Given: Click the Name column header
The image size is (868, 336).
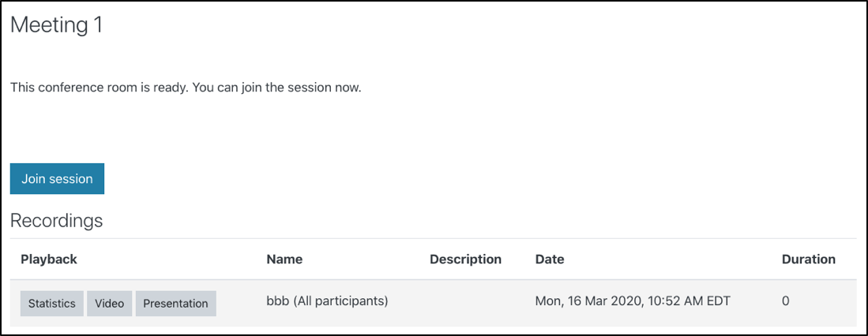Looking at the screenshot, I should pos(284,259).
